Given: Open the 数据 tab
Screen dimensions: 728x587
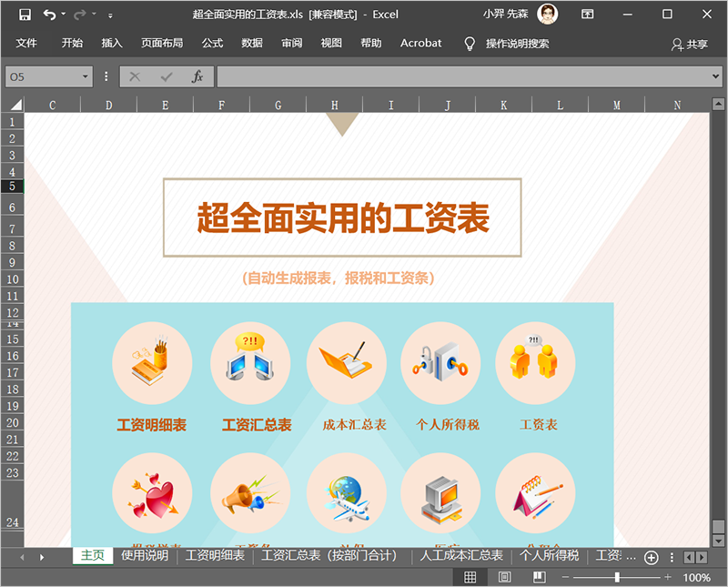Looking at the screenshot, I should click(x=252, y=43).
